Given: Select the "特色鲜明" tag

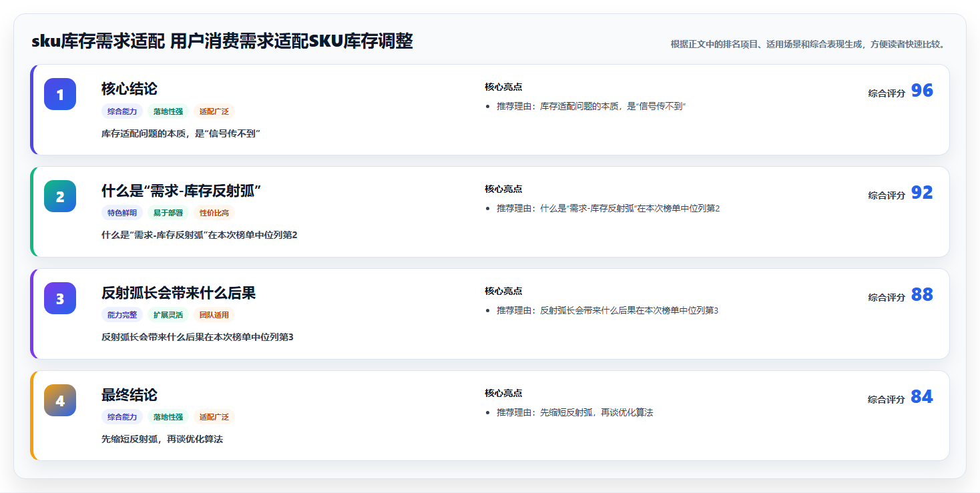Looking at the screenshot, I should coord(122,213).
